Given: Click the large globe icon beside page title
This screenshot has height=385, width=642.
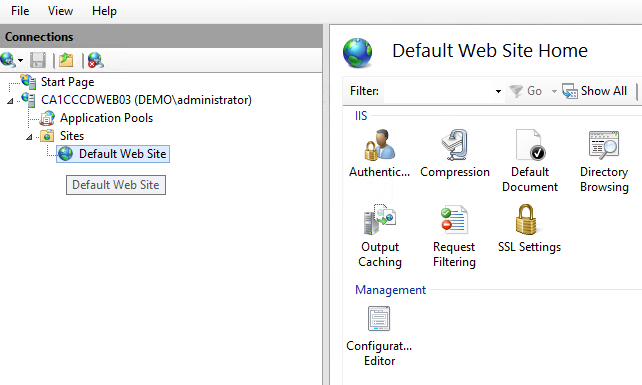Looking at the screenshot, I should pyautogui.click(x=357, y=52).
